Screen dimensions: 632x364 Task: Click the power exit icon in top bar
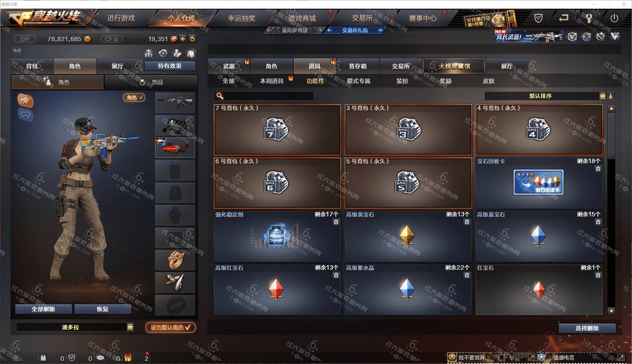(x=614, y=18)
